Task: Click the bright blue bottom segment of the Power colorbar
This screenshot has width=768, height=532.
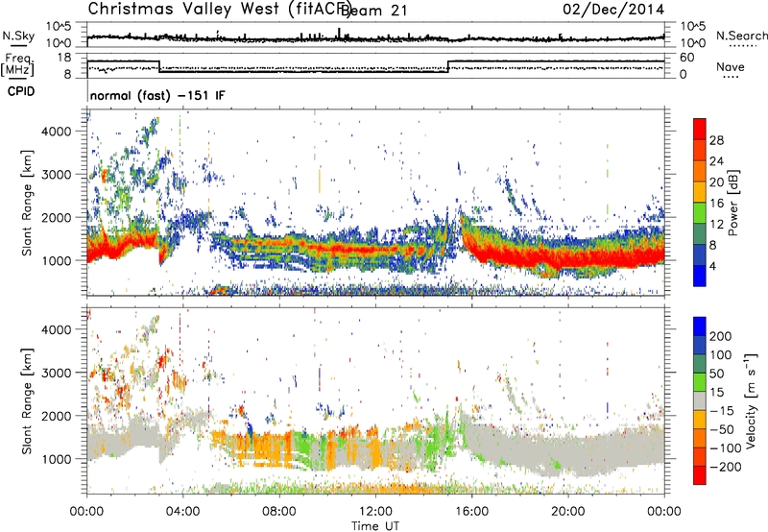Action: coord(700,276)
